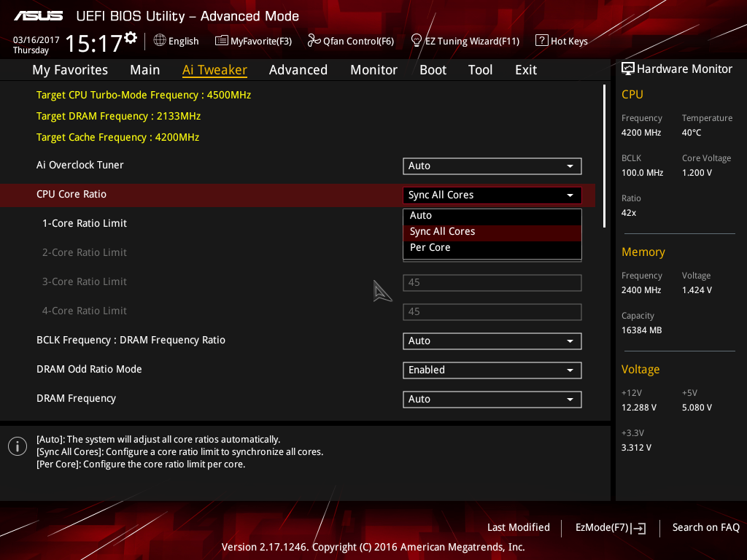Screen dimensions: 747x560
Task: Select the 1-Core Ratio Limit row
Action: tap(85, 223)
